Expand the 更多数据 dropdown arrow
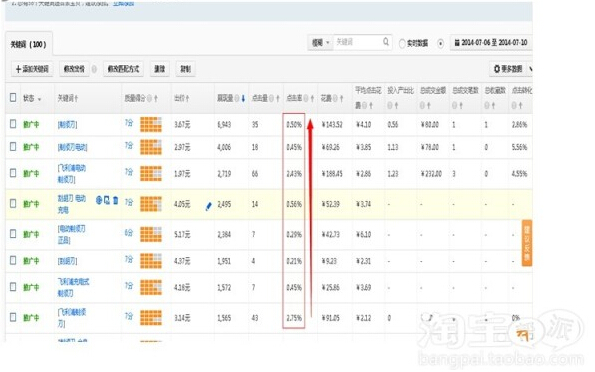The image size is (595, 372). (530, 69)
